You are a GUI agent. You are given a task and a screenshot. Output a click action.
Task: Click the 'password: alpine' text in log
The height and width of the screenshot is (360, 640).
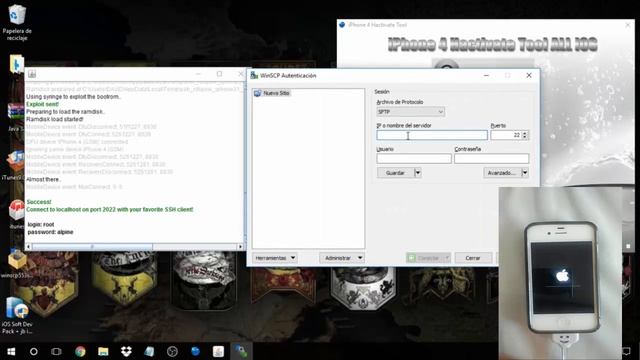(51, 232)
